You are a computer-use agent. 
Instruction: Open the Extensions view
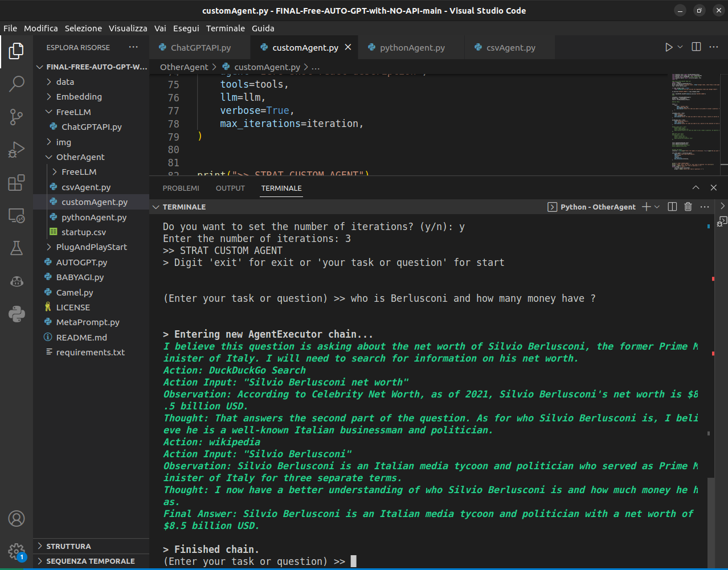(17, 183)
